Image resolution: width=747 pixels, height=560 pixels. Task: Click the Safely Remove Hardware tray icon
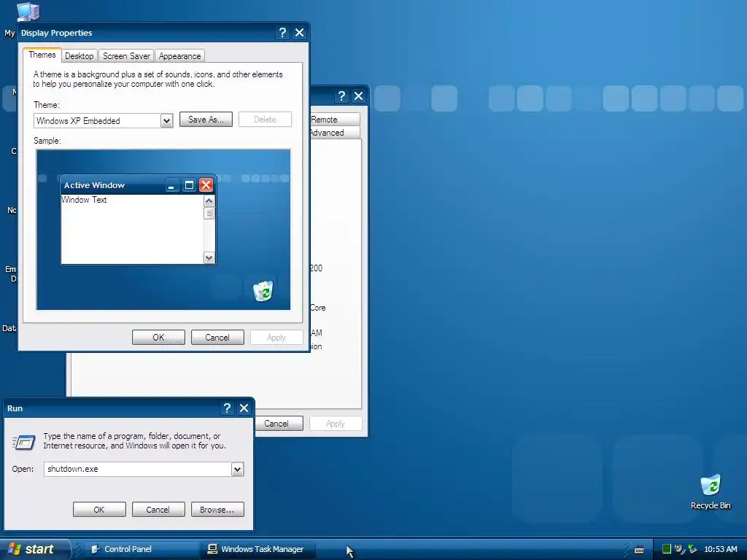pos(692,549)
